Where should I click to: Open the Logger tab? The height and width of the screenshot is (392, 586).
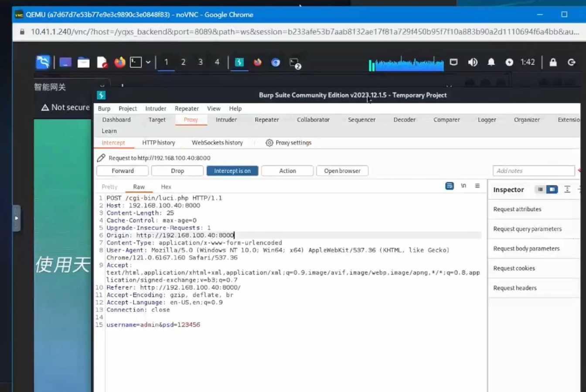click(x=487, y=120)
